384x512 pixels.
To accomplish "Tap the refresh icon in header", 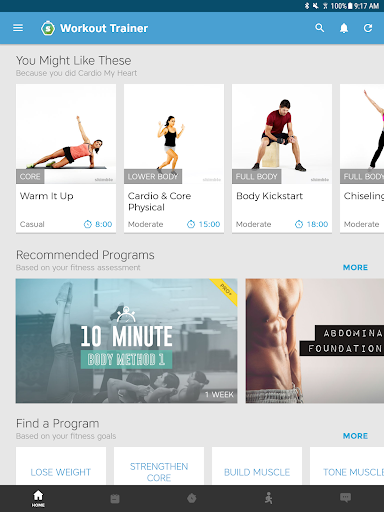I will tap(368, 28).
